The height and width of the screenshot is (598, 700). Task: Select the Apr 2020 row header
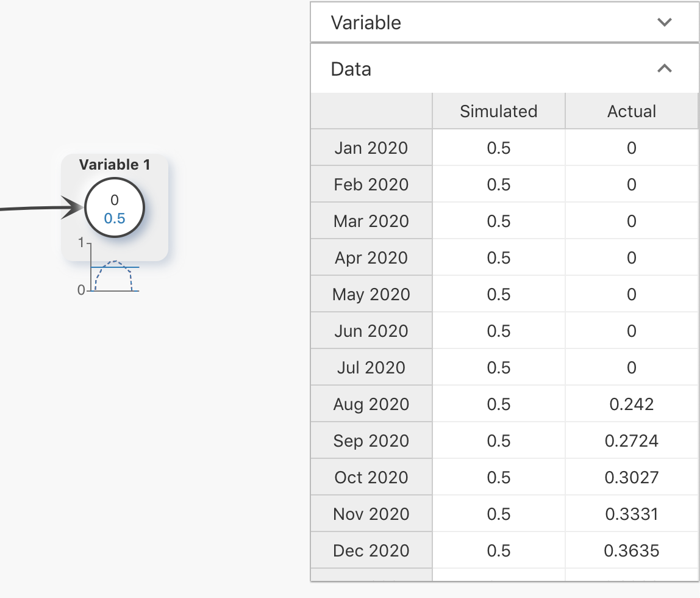[x=371, y=258]
